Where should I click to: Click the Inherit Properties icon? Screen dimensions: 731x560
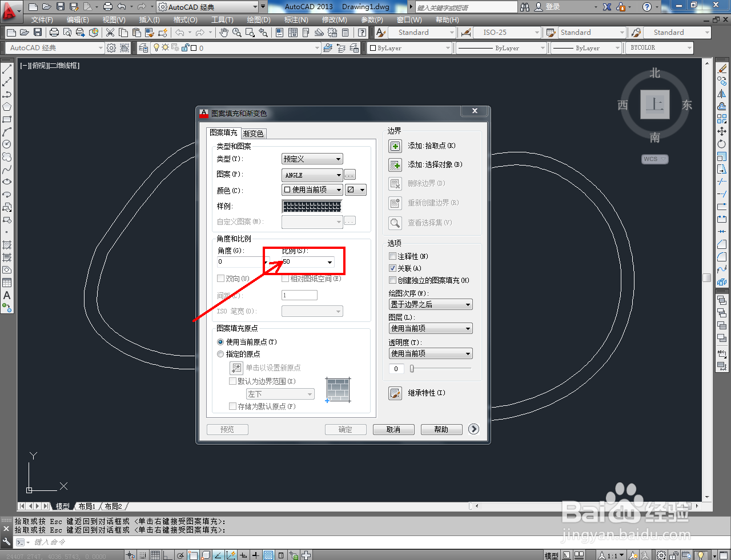(x=395, y=393)
